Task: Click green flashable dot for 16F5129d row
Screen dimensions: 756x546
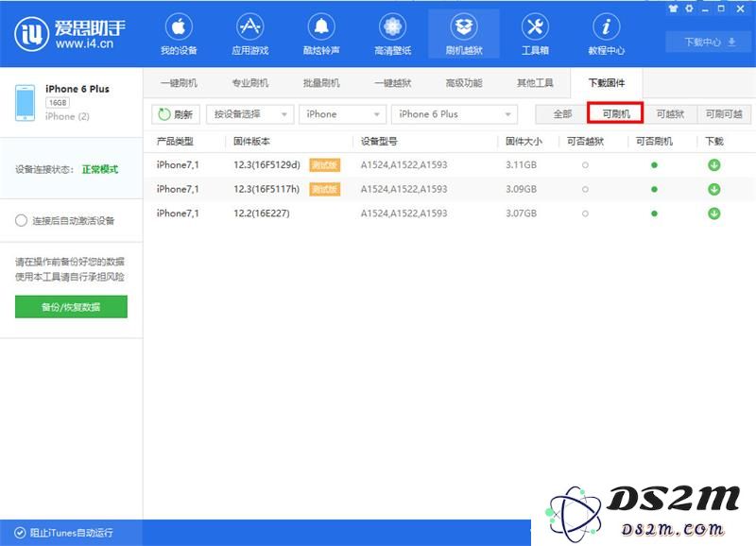Action: [654, 164]
